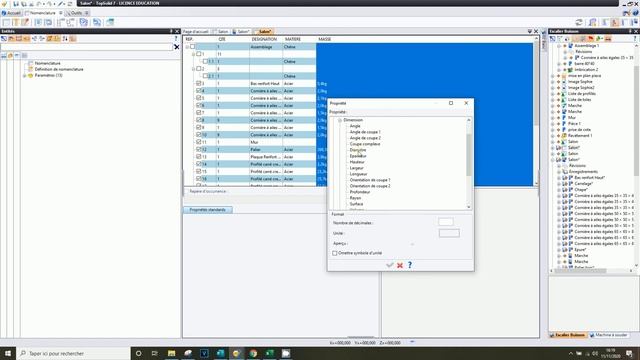Expand the mise en plan piece node
Screen dimensions: 640x360
pos(553,76)
